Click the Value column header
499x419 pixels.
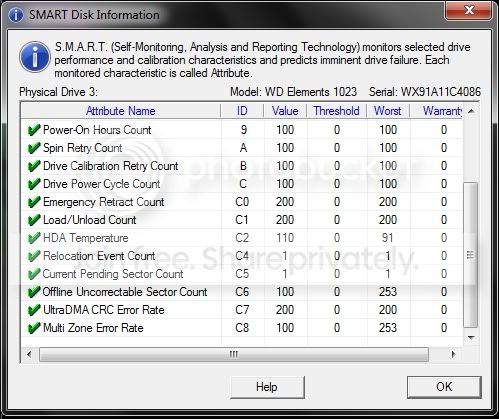click(x=285, y=111)
